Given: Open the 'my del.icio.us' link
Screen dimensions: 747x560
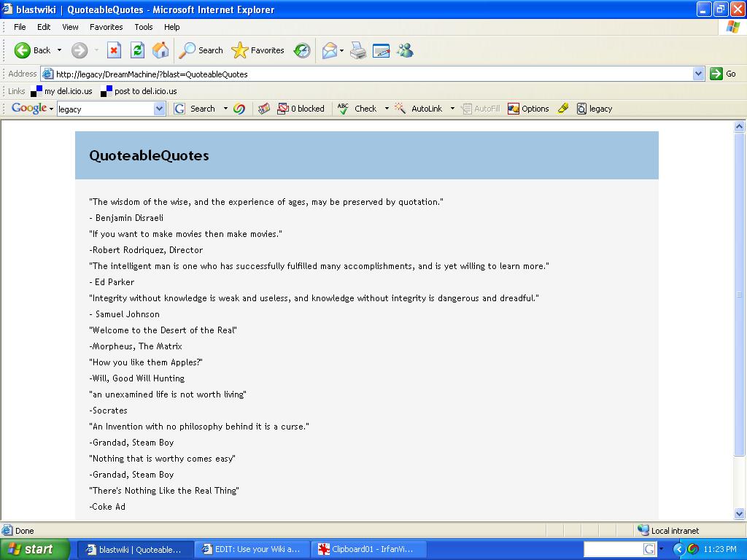Looking at the screenshot, I should point(61,91).
